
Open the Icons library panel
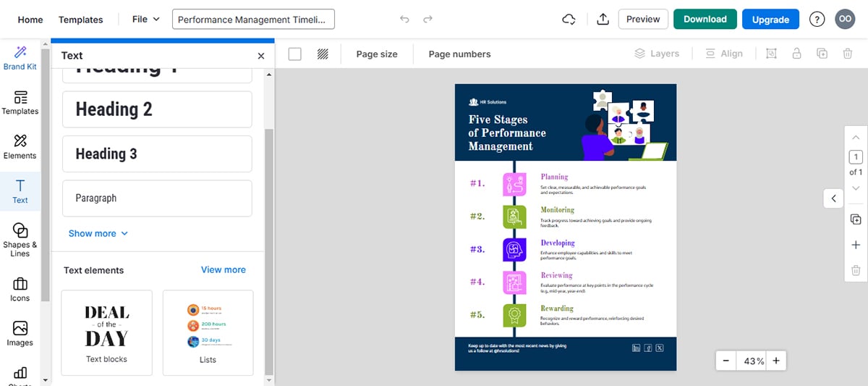(x=20, y=288)
